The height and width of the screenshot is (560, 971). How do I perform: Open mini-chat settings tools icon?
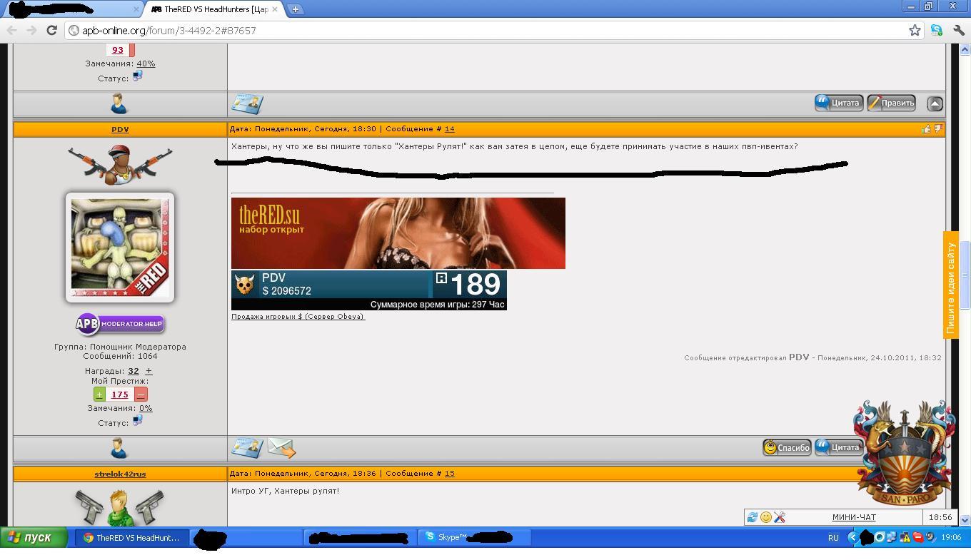click(x=780, y=517)
